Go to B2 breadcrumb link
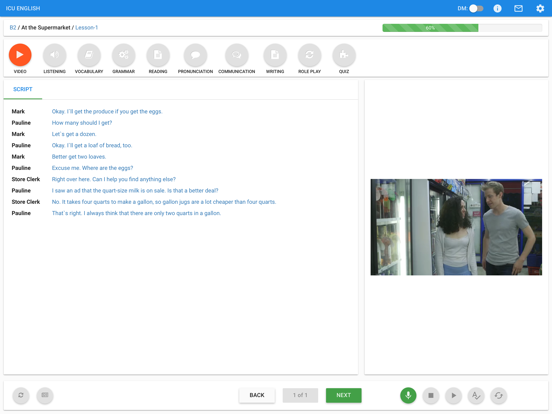The height and width of the screenshot is (414, 552). click(13, 27)
